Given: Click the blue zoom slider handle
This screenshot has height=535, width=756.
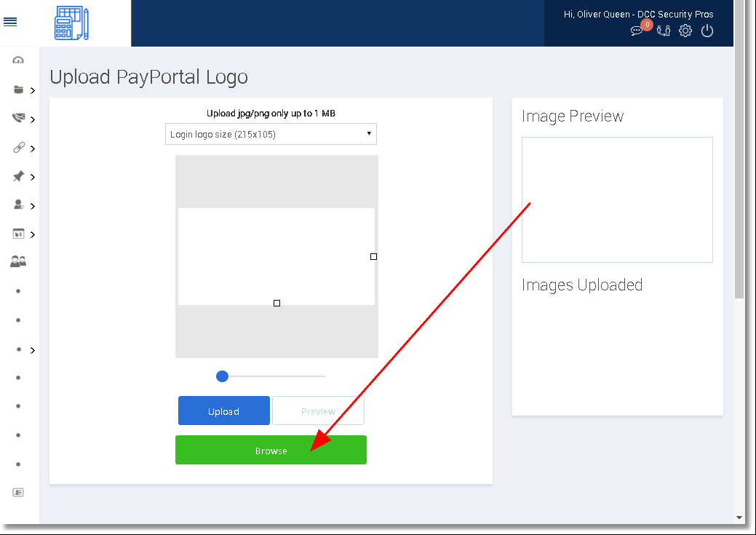Looking at the screenshot, I should 222,376.
